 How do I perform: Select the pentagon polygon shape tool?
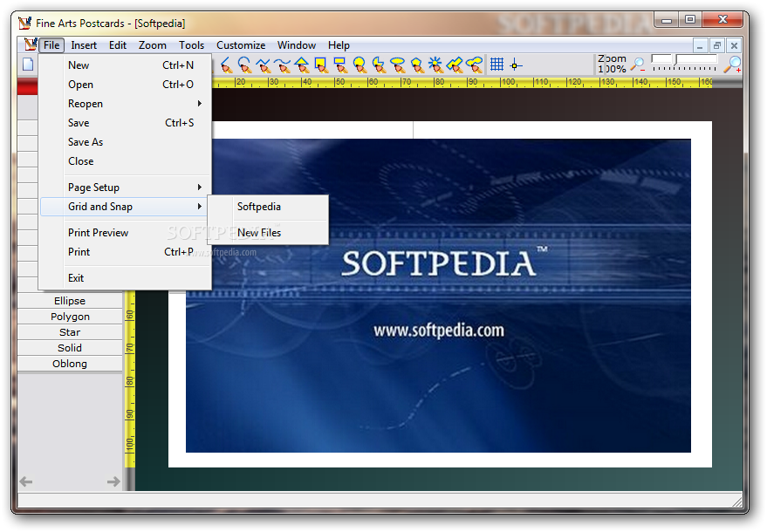417,65
